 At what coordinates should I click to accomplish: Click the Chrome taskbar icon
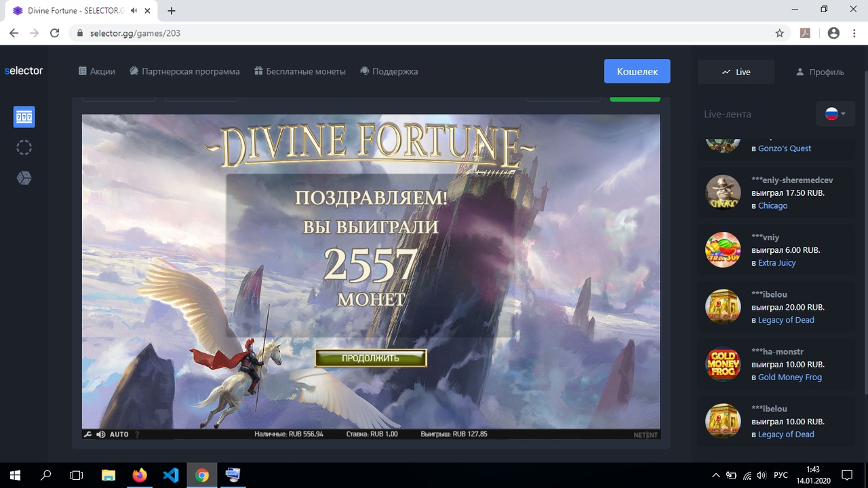[202, 475]
